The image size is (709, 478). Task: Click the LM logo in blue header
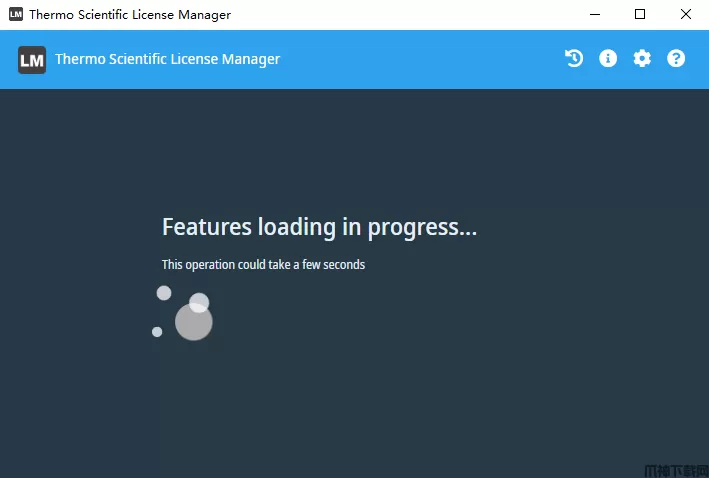pos(32,60)
